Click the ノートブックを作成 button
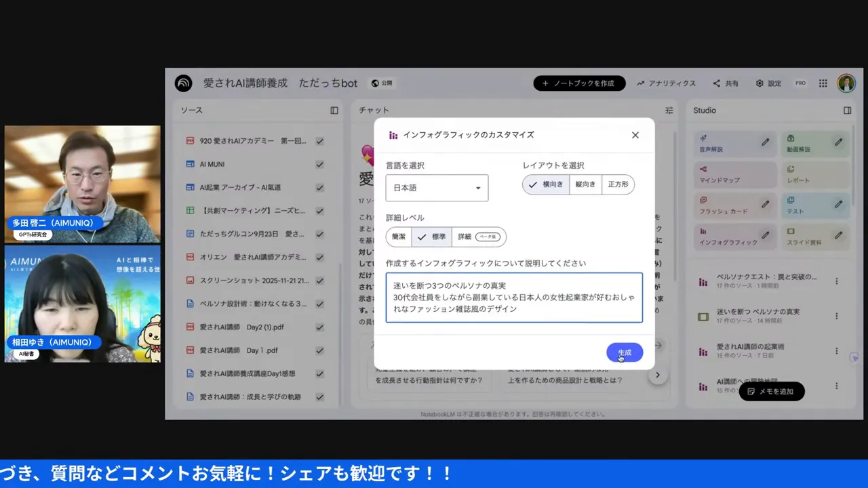Screen dimensions: 868x488 pyautogui.click(x=578, y=83)
